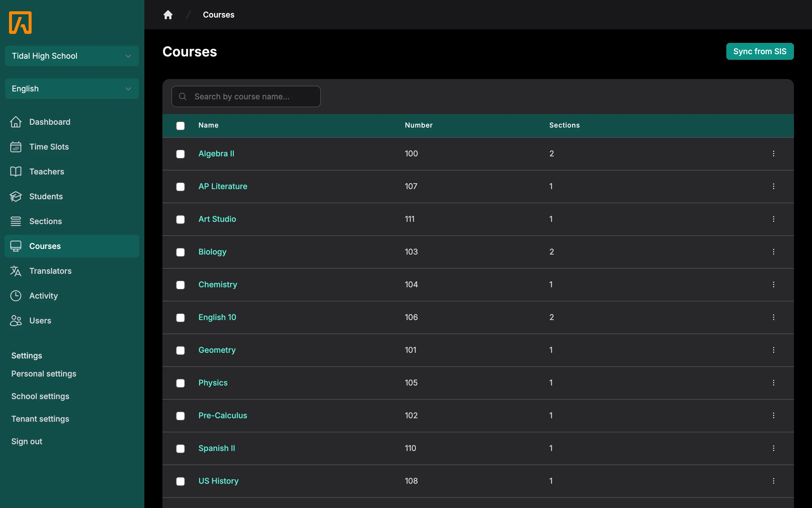812x508 pixels.
Task: Open the US History course link
Action: click(x=219, y=481)
